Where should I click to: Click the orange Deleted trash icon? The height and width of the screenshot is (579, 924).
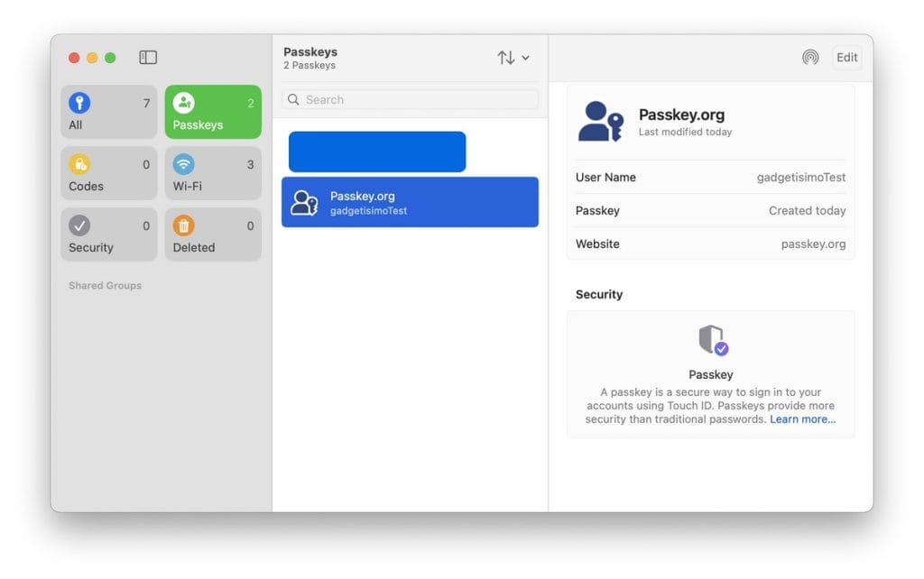click(184, 225)
